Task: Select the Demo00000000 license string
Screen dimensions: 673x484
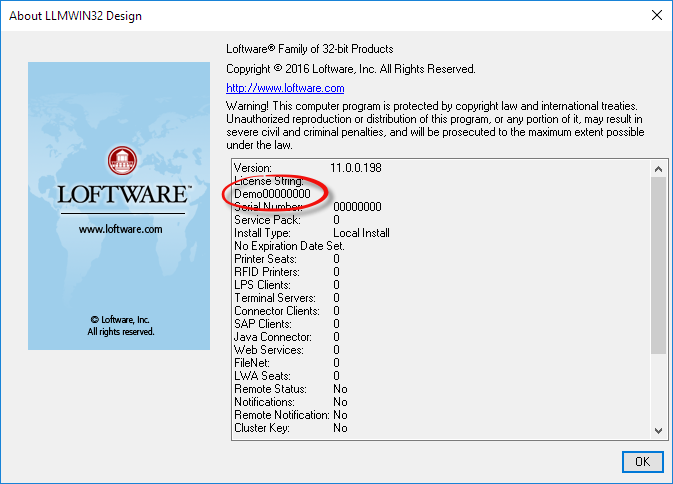Action: pyautogui.click(x=272, y=194)
